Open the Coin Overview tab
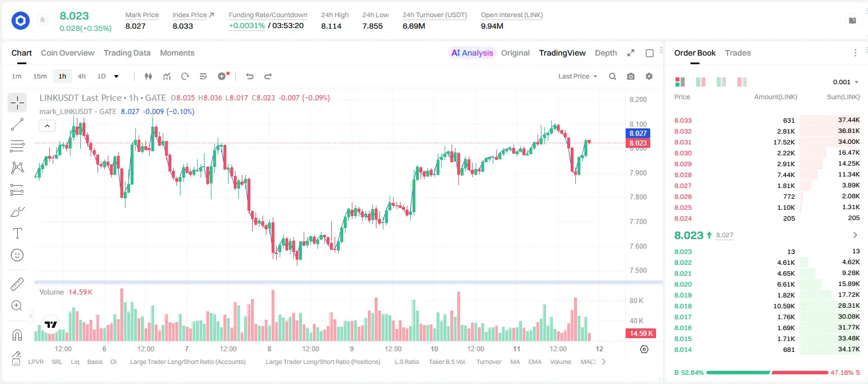868x384 pixels. coord(68,53)
